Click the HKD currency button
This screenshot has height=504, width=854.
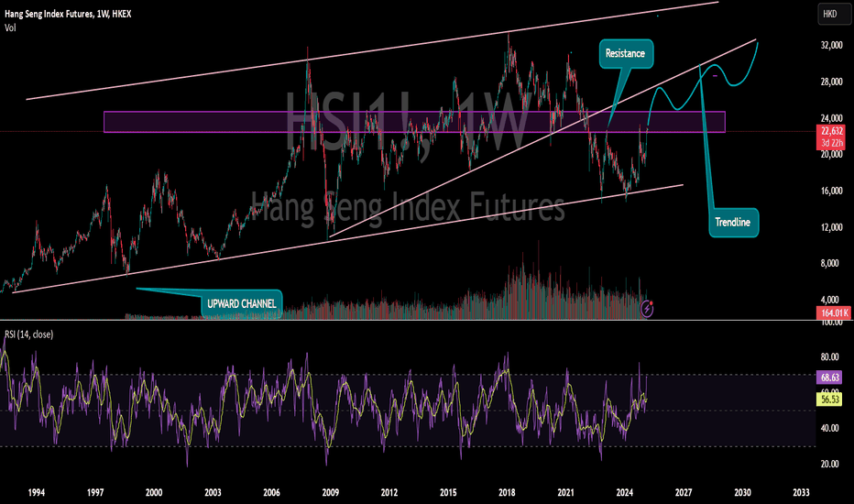tap(833, 14)
